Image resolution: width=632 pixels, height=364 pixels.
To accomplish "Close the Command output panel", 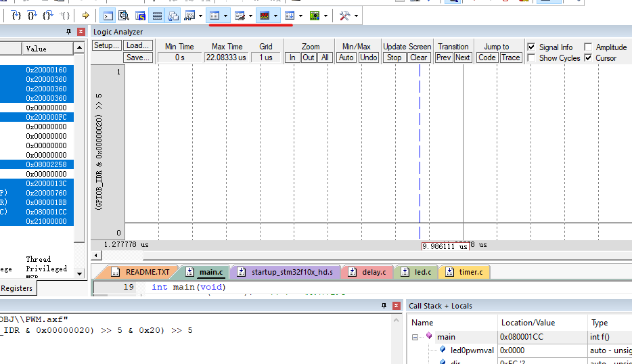I will [x=397, y=306].
